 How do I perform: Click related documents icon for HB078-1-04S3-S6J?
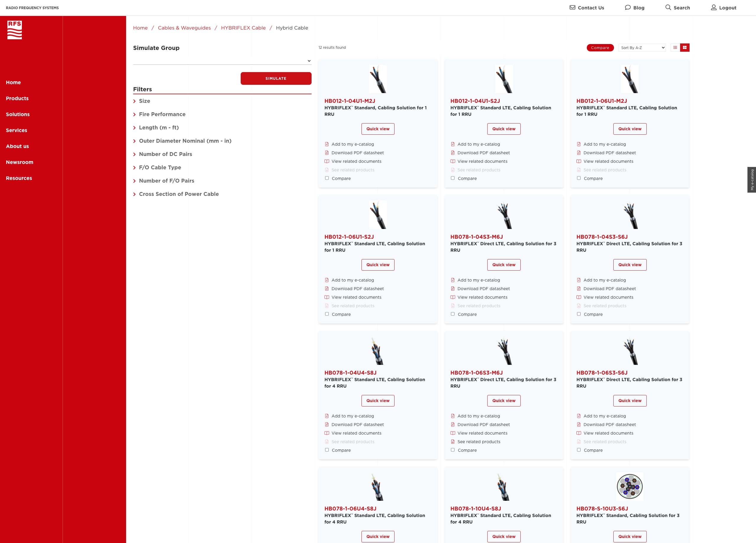(579, 297)
